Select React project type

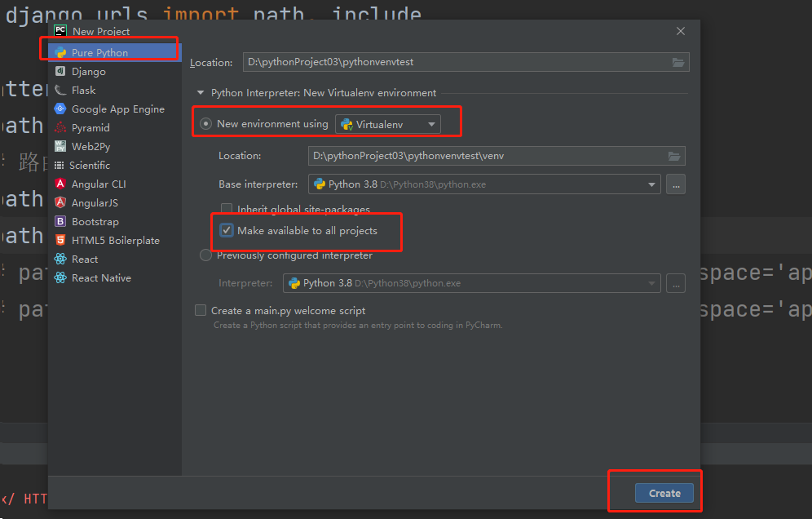pos(114,259)
